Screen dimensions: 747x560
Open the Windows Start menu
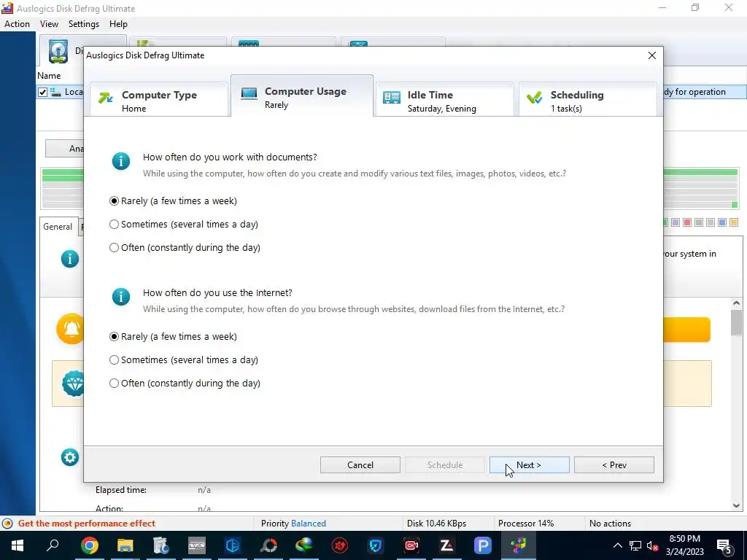(x=18, y=545)
